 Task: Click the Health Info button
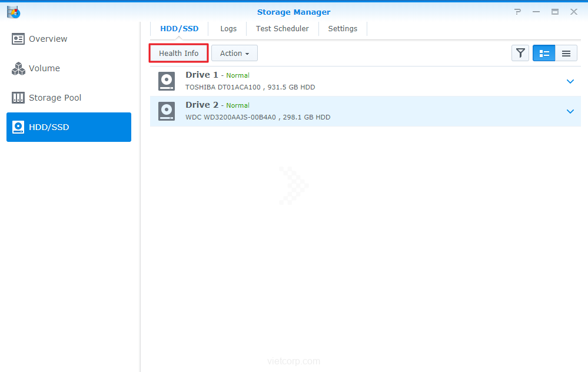(179, 54)
